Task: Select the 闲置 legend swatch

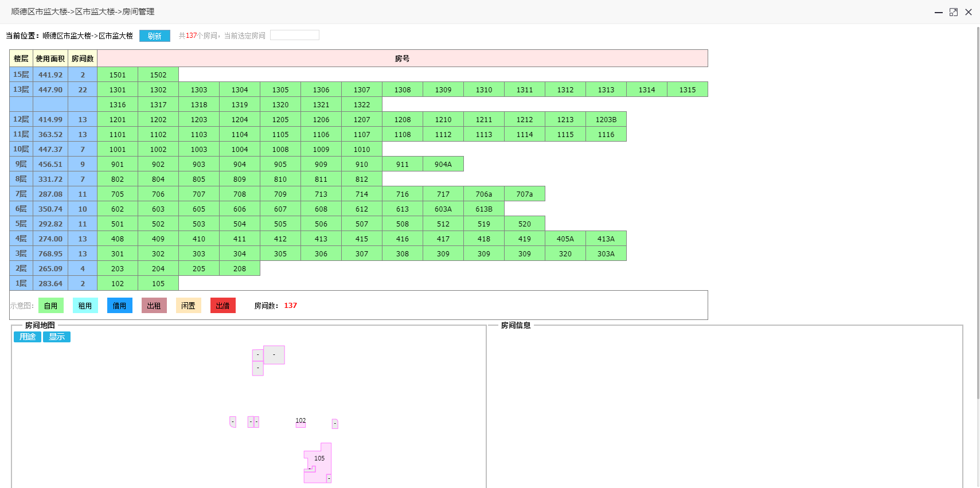Action: pyautogui.click(x=189, y=306)
